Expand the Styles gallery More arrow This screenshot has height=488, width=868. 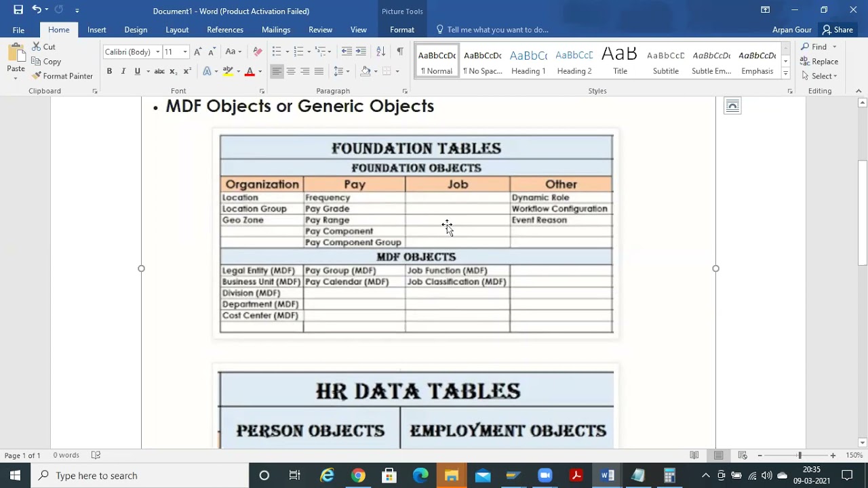click(785, 73)
